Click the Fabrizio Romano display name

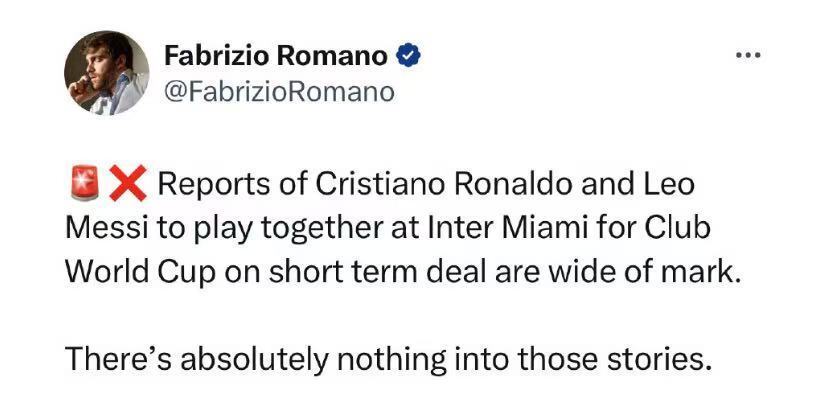(274, 56)
